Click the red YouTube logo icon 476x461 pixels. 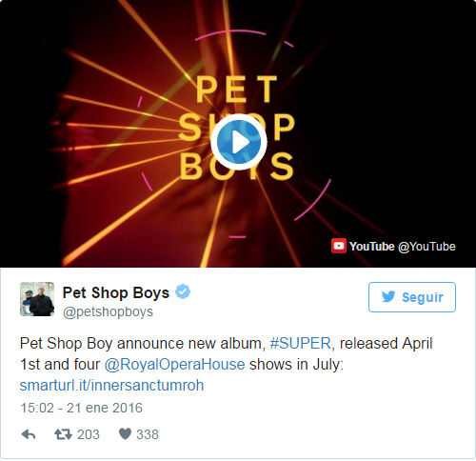(x=339, y=246)
